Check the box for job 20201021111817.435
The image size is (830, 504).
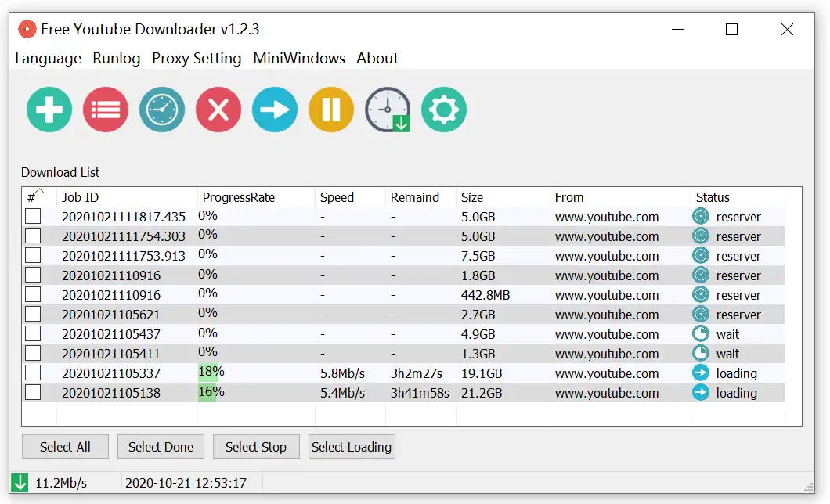click(33, 217)
